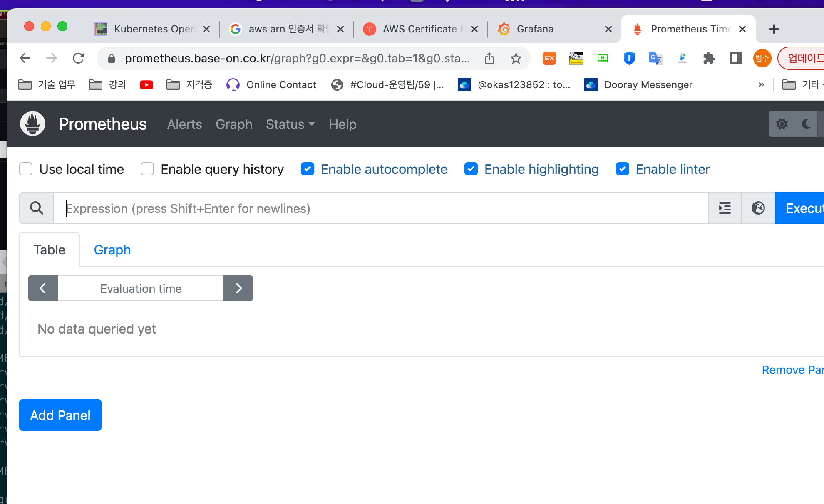Click the Add Panel button
This screenshot has width=824, height=504.
(x=60, y=415)
